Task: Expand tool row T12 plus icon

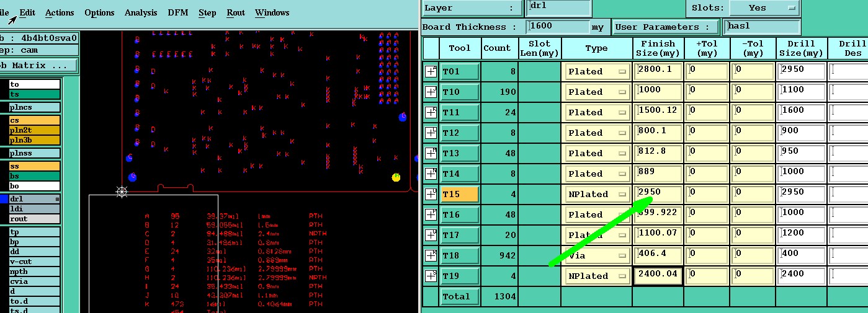Action: tap(431, 133)
